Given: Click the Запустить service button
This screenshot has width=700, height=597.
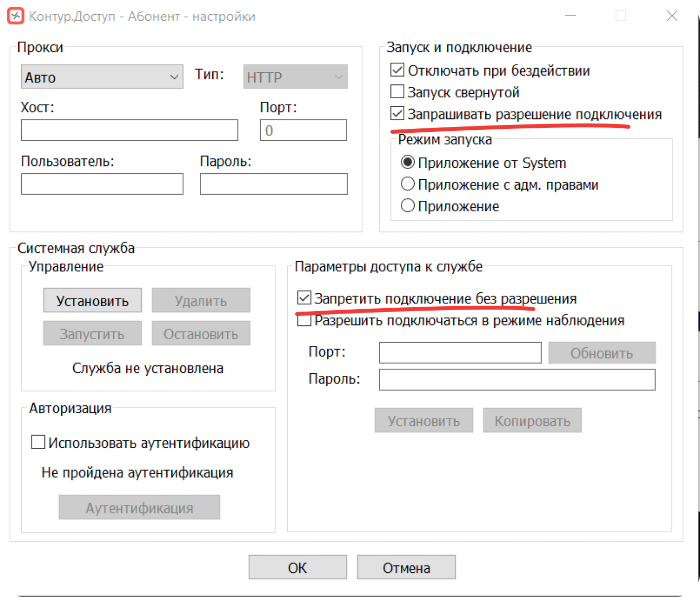Looking at the screenshot, I should coord(92,333).
